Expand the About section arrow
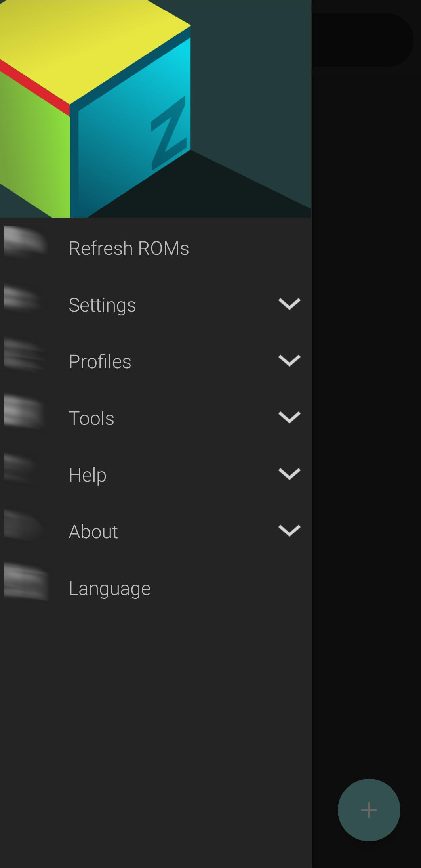 pos(290,531)
